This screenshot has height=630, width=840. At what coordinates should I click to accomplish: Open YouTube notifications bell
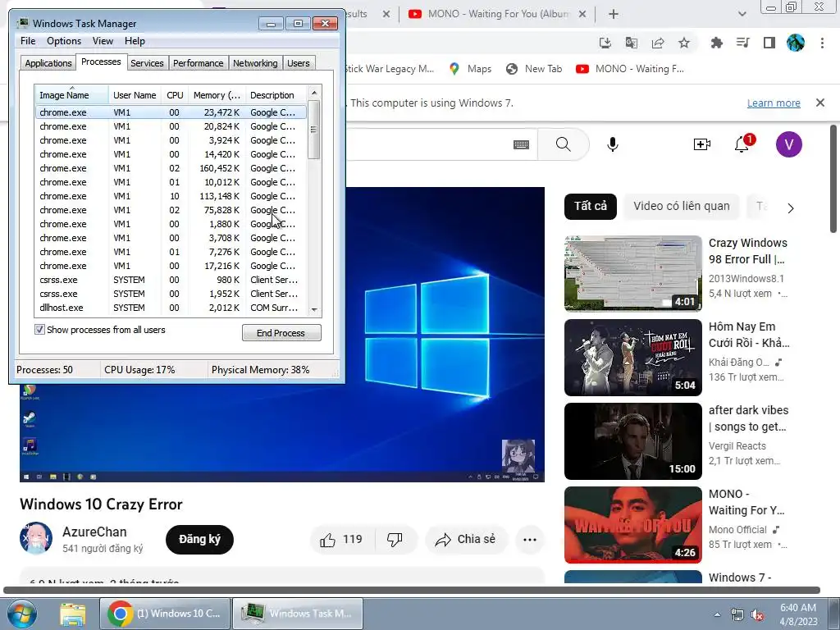click(742, 144)
